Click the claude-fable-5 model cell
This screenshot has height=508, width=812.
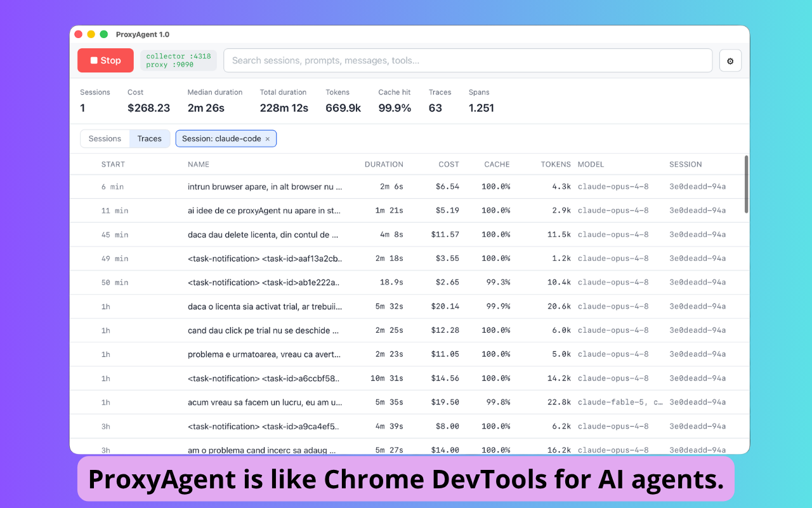click(x=620, y=402)
